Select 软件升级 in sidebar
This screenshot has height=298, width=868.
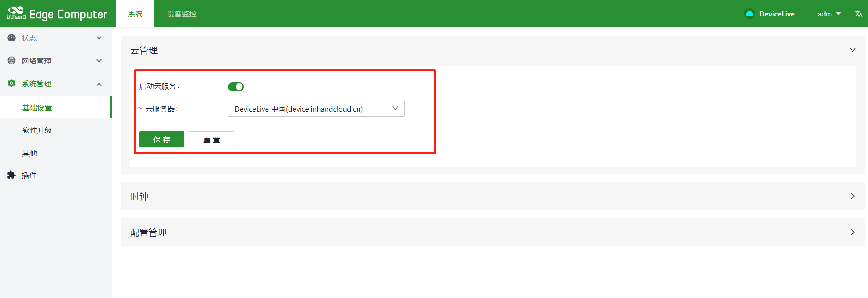click(56, 130)
